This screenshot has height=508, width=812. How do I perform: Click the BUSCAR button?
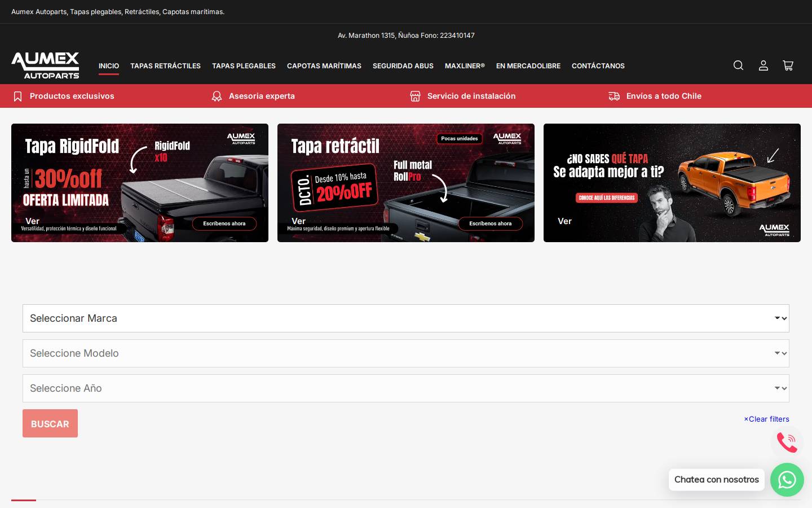coord(50,423)
